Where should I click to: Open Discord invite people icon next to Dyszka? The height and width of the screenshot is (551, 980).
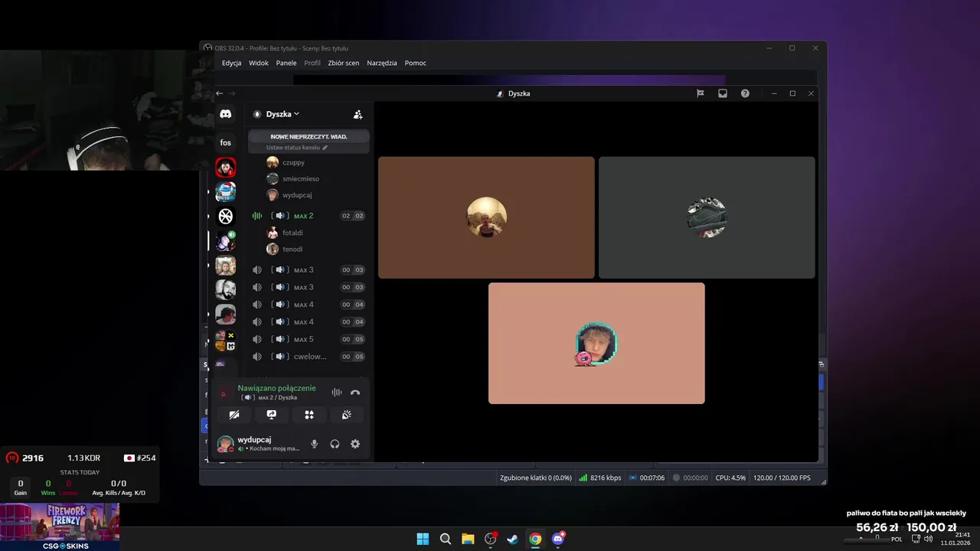coord(358,114)
